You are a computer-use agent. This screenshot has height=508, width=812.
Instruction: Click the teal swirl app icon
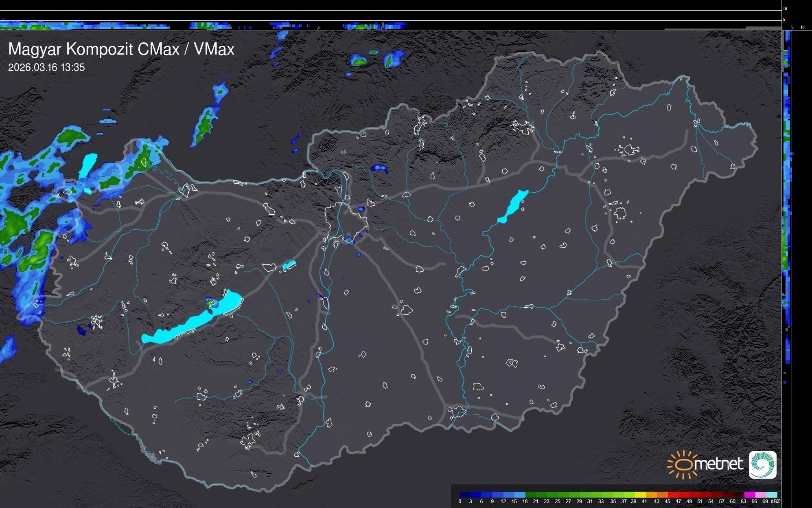[x=762, y=465]
